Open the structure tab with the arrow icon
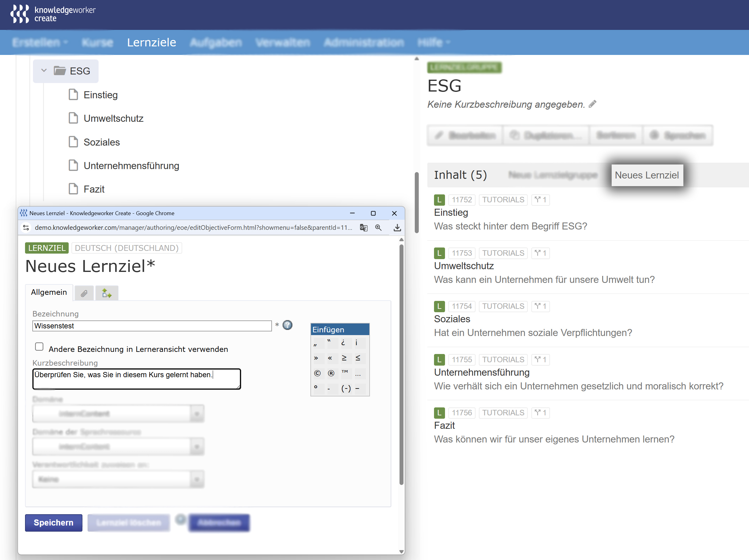The image size is (749, 560). point(107,293)
